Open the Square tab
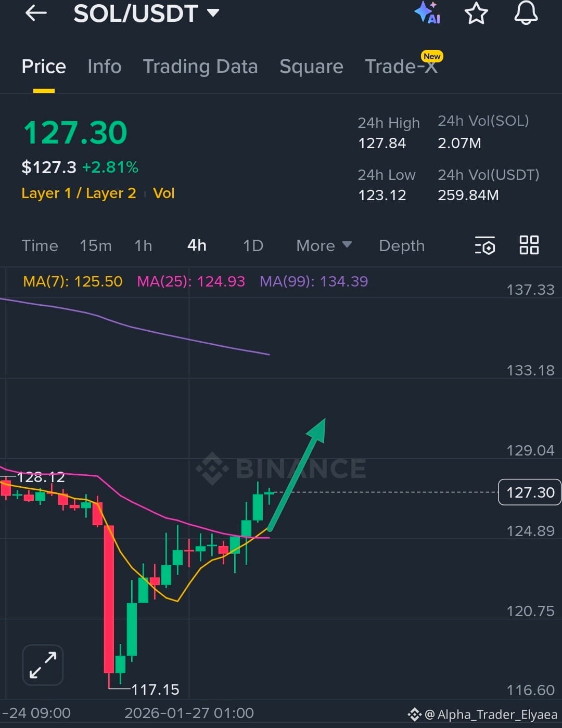This screenshot has width=562, height=728. (x=311, y=67)
